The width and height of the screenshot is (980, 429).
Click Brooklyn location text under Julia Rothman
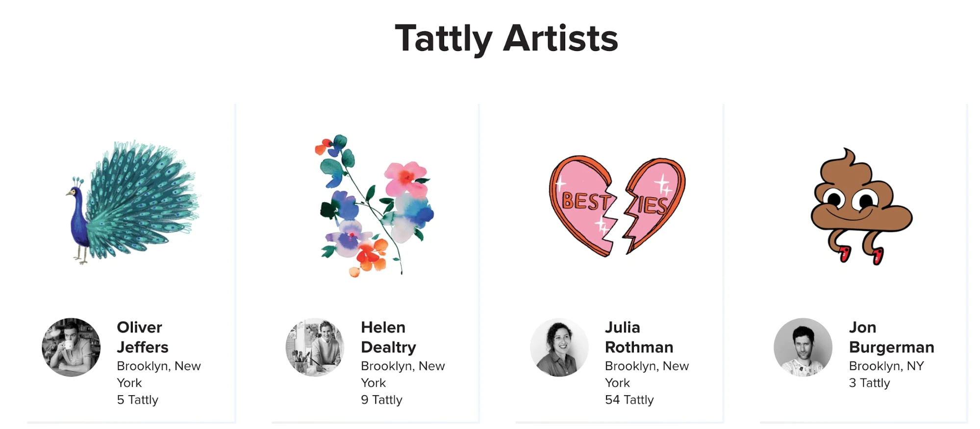coord(647,374)
